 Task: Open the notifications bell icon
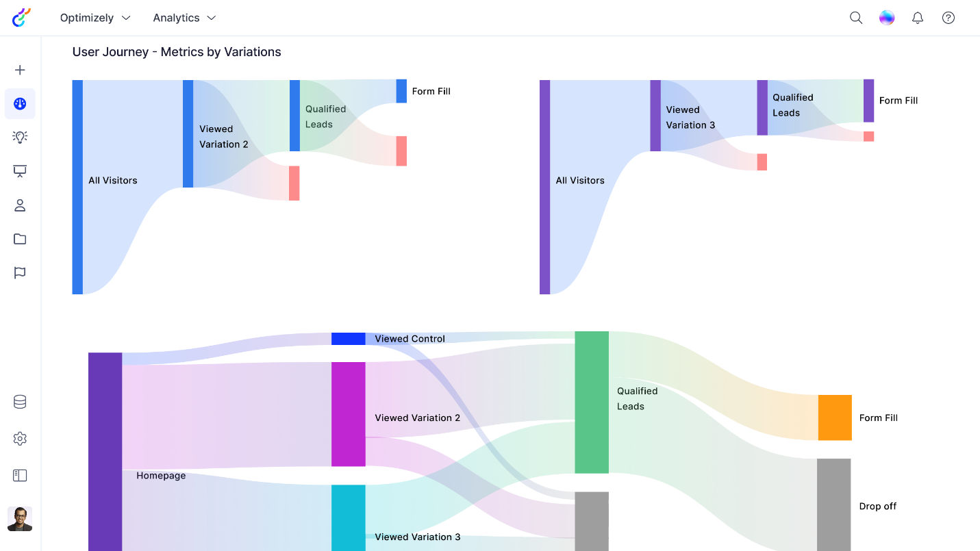pyautogui.click(x=918, y=18)
